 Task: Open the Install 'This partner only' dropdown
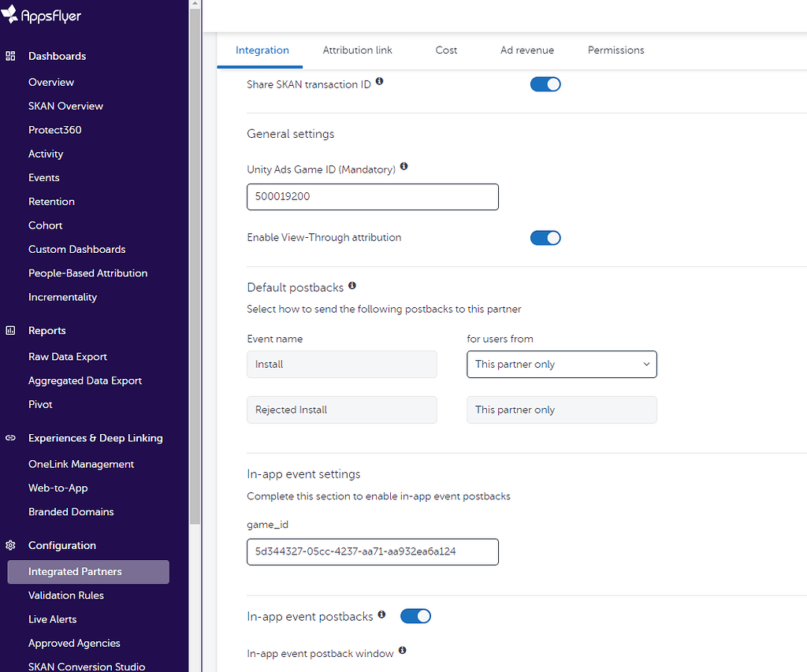[561, 364]
